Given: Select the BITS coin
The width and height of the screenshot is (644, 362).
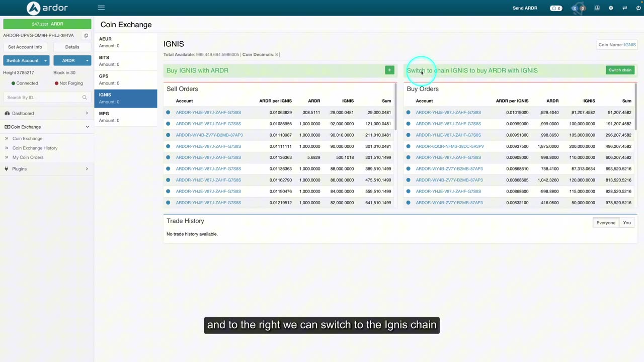Looking at the screenshot, I should point(126,61).
